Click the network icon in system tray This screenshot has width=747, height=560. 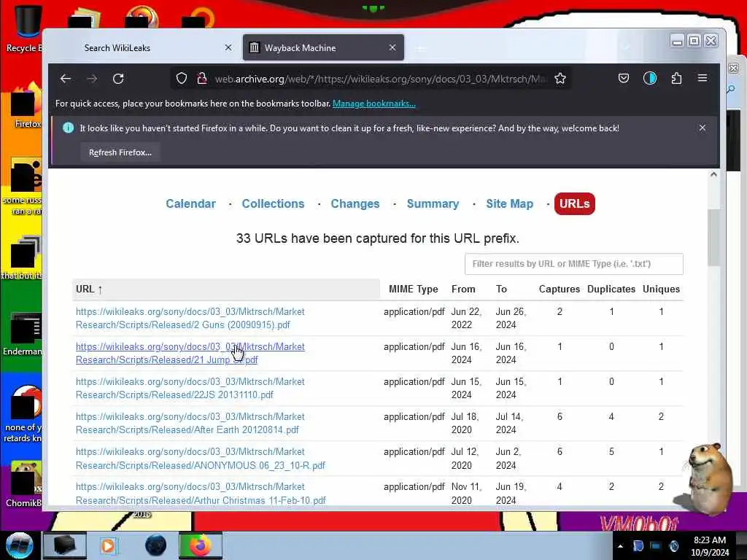point(656,546)
